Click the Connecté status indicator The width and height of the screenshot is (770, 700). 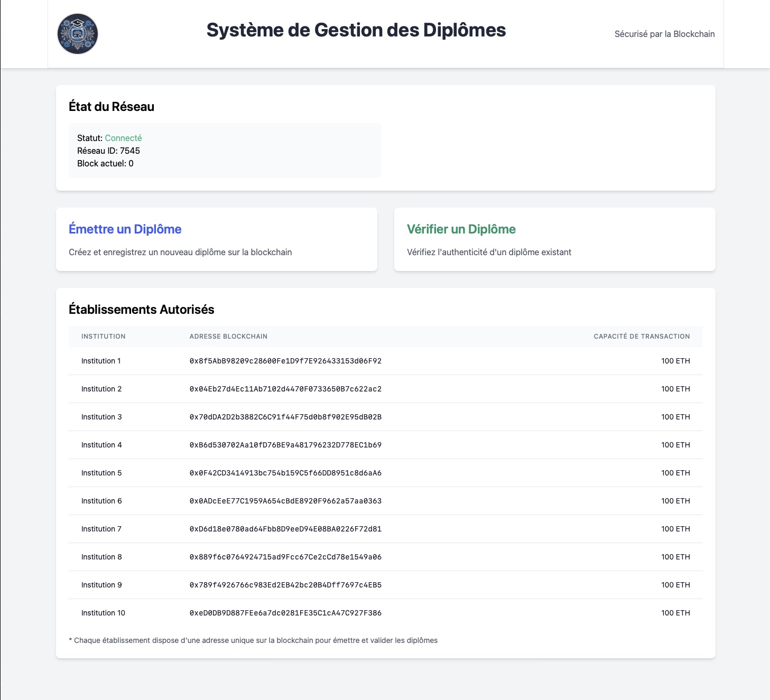pyautogui.click(x=123, y=138)
